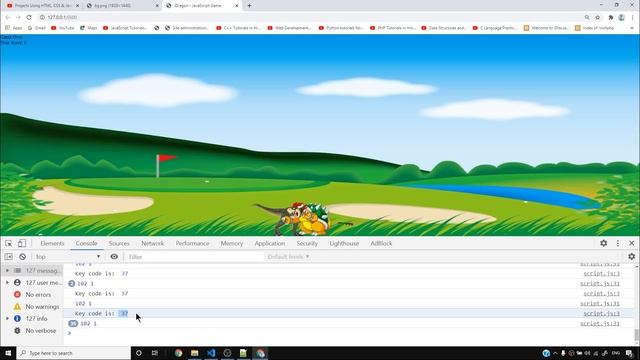This screenshot has height=360, width=640.
Task: Click the volume speaker icon in the tray
Action: click(588, 353)
